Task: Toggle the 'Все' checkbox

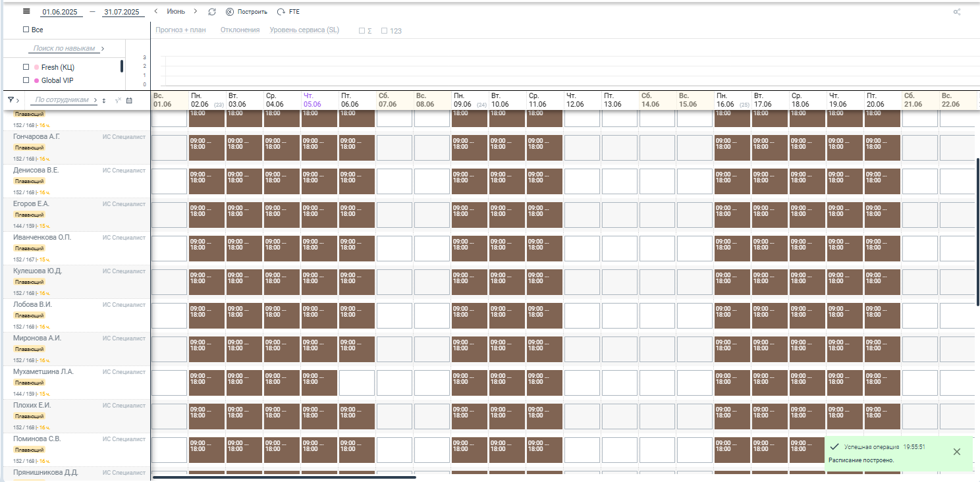Action: pos(26,30)
